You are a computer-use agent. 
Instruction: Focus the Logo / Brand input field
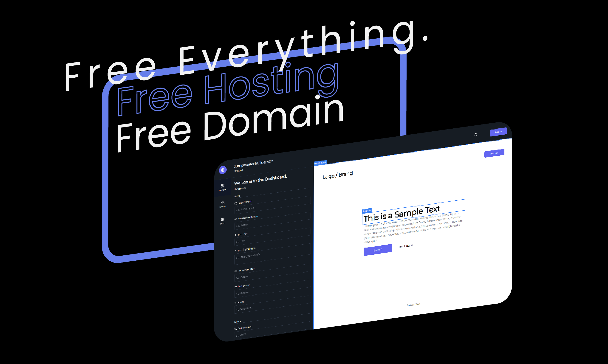(272, 205)
